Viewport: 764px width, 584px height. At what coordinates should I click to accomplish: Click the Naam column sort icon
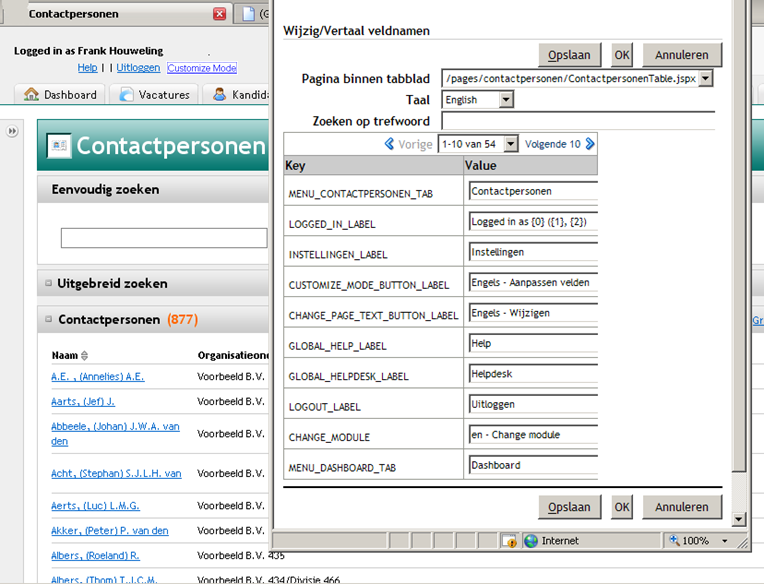(84, 355)
